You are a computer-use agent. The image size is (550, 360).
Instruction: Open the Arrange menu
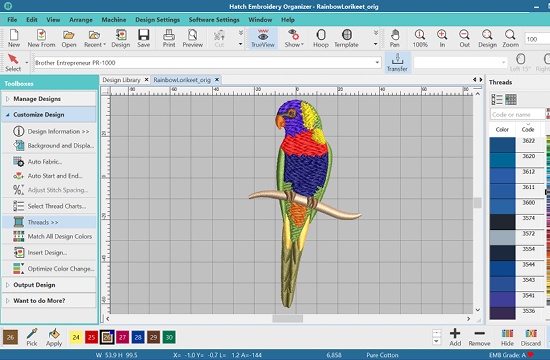click(x=81, y=20)
